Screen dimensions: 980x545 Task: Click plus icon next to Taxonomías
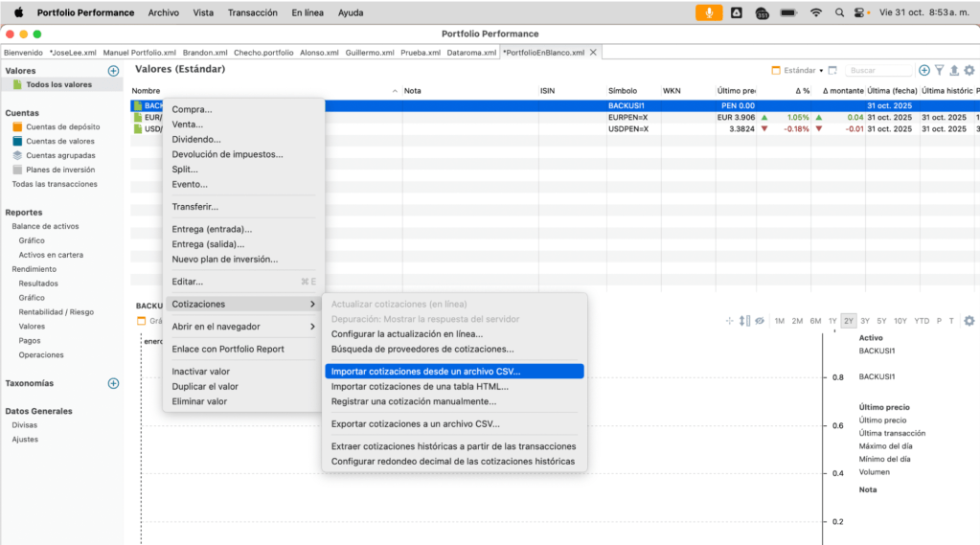(113, 383)
